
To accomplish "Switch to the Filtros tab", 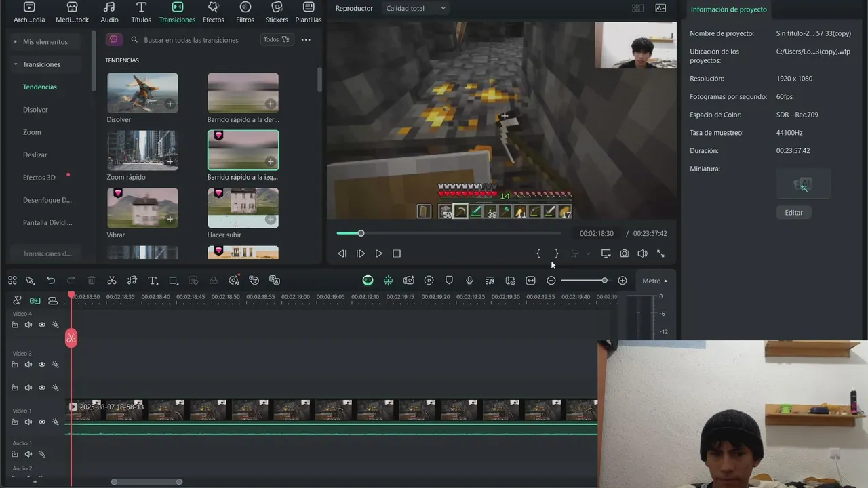I will coord(245,12).
